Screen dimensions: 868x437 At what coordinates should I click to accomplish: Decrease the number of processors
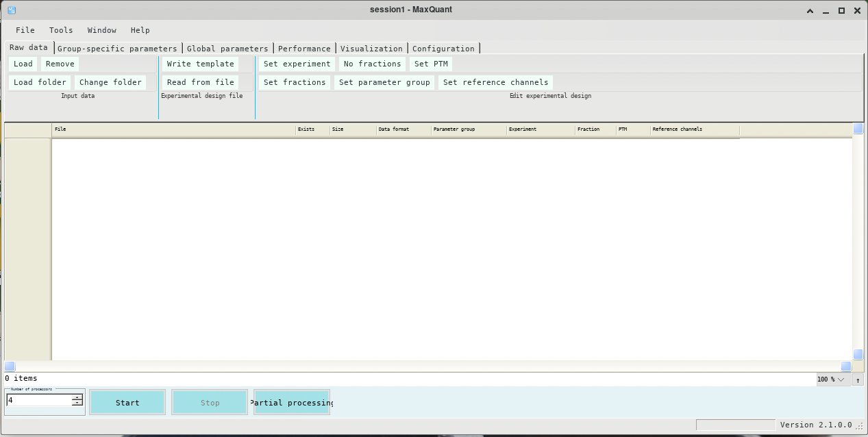[77, 403]
